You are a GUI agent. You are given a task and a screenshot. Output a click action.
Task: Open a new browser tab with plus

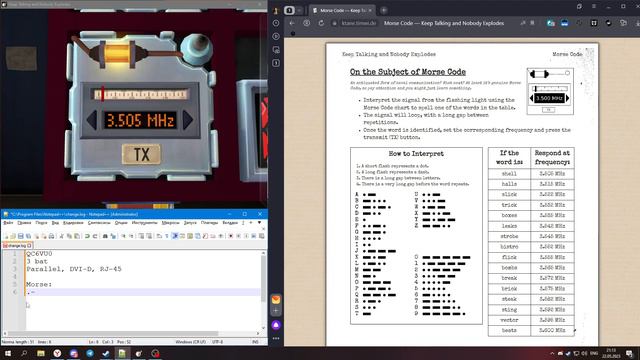pos(384,10)
